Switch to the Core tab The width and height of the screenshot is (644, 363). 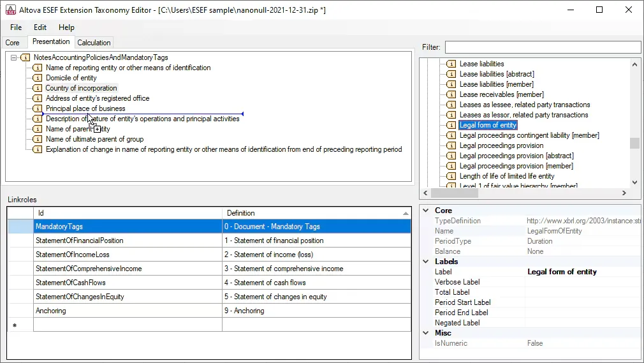[12, 43]
